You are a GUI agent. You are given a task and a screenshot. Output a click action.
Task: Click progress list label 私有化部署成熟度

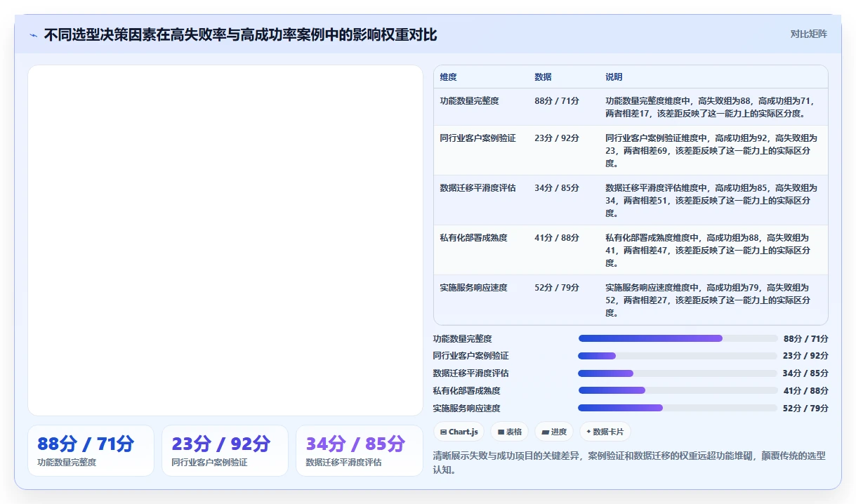[x=467, y=390]
